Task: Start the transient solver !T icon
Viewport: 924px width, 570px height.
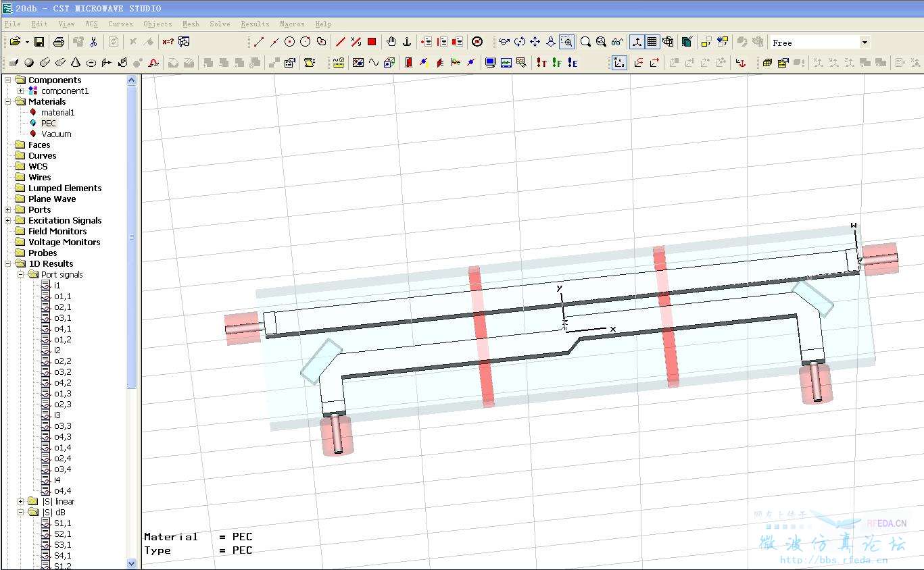Action: 541,63
